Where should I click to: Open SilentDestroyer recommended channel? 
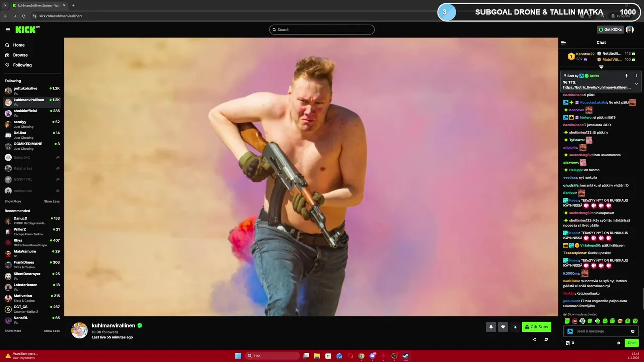point(32,276)
